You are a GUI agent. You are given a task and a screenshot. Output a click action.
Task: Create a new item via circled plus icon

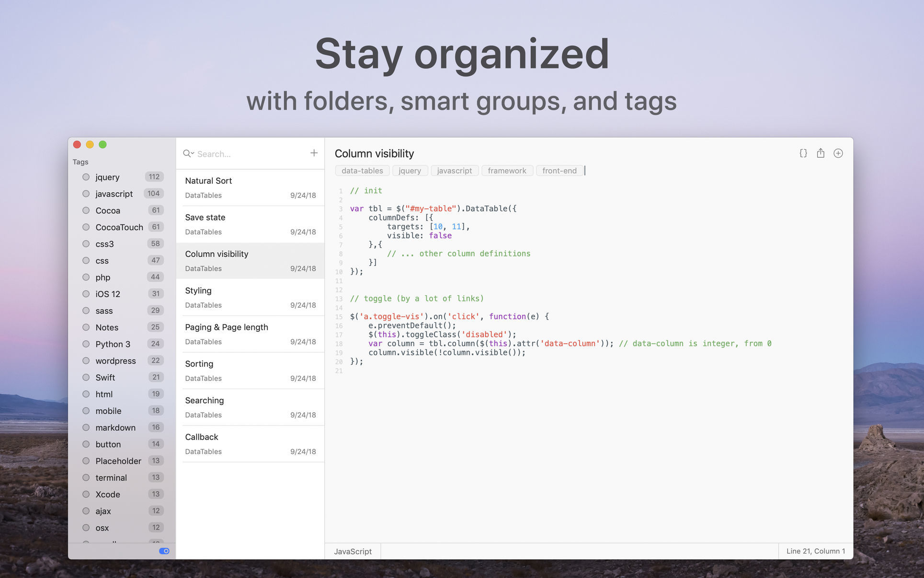pyautogui.click(x=838, y=153)
